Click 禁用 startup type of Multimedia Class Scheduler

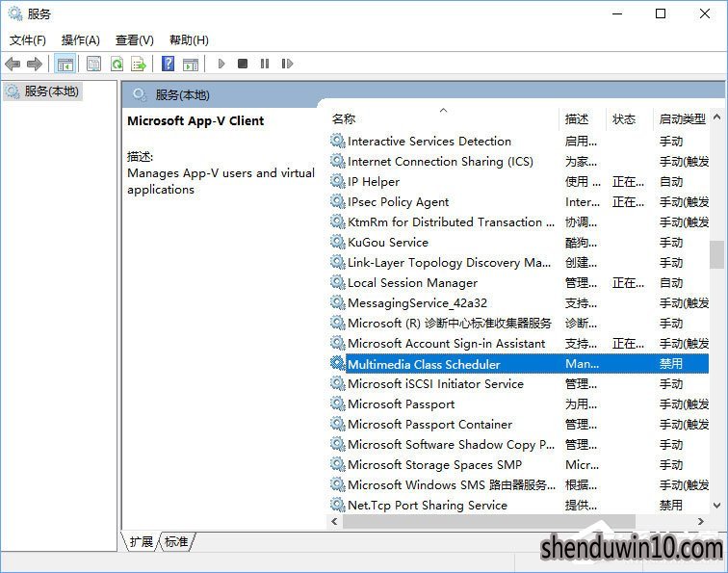tap(671, 364)
